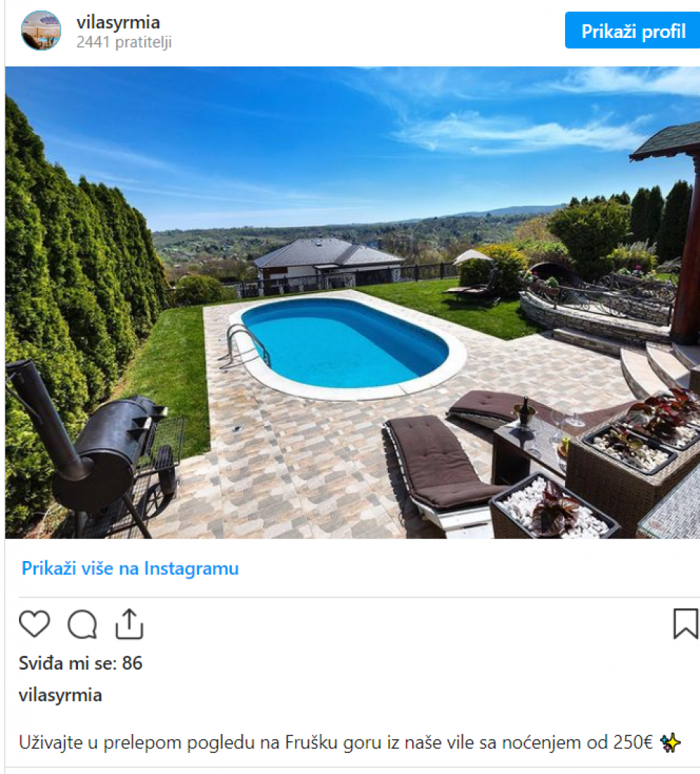Image resolution: width=700 pixels, height=774 pixels.
Task: Save the post with the bookmark icon
Action: tap(685, 624)
